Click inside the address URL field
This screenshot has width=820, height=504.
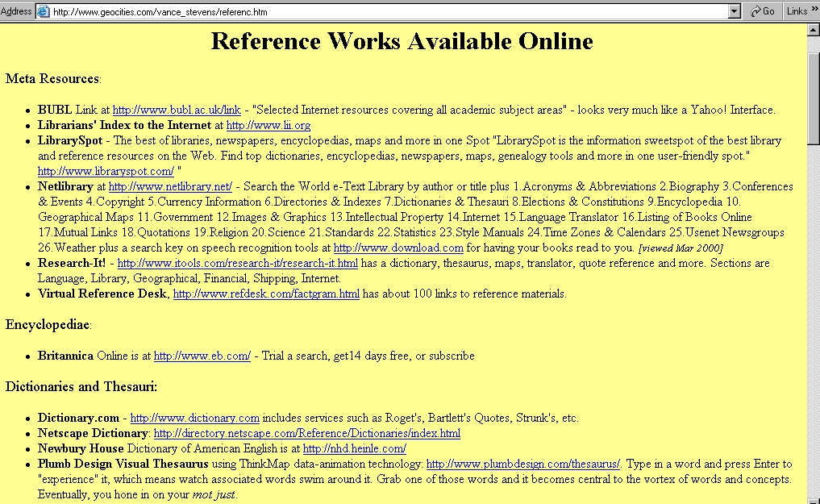tap(387, 12)
